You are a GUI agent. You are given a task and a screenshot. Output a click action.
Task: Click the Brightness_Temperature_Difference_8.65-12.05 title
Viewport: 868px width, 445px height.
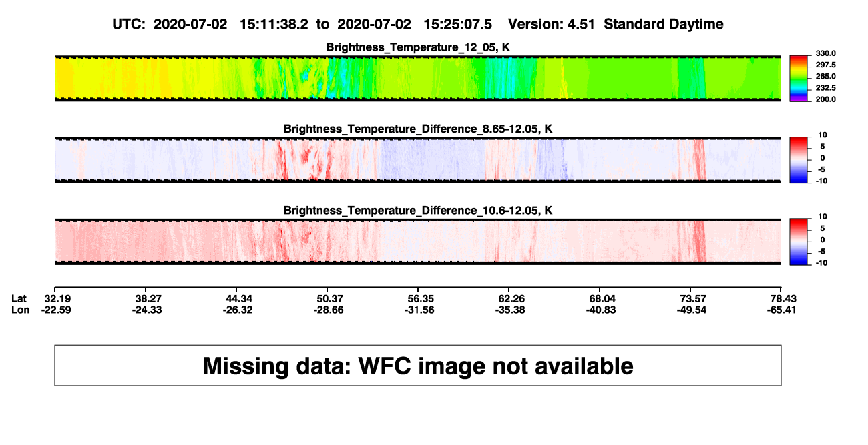click(418, 129)
